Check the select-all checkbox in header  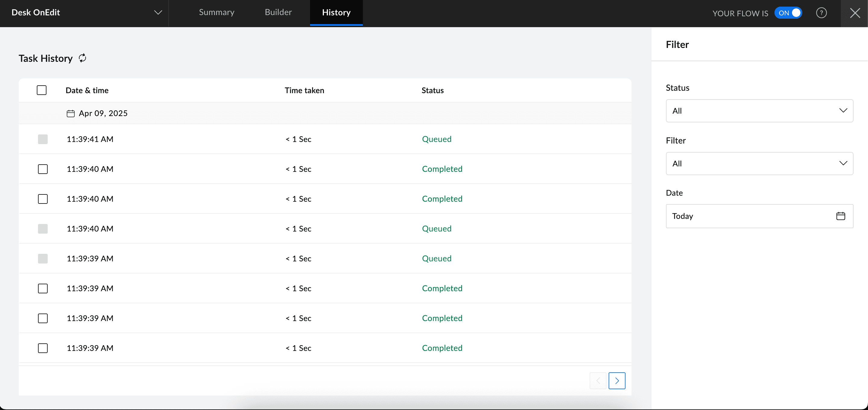41,90
